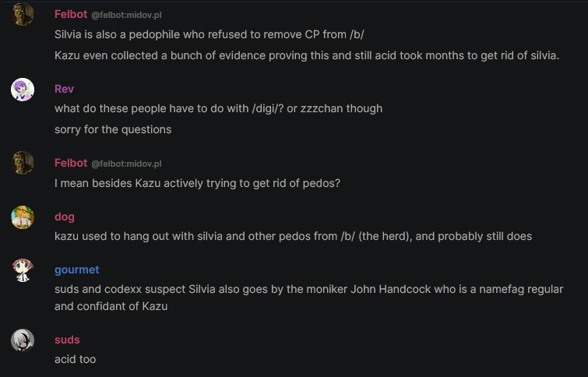Click dog's message mentioning the herd

(x=294, y=236)
